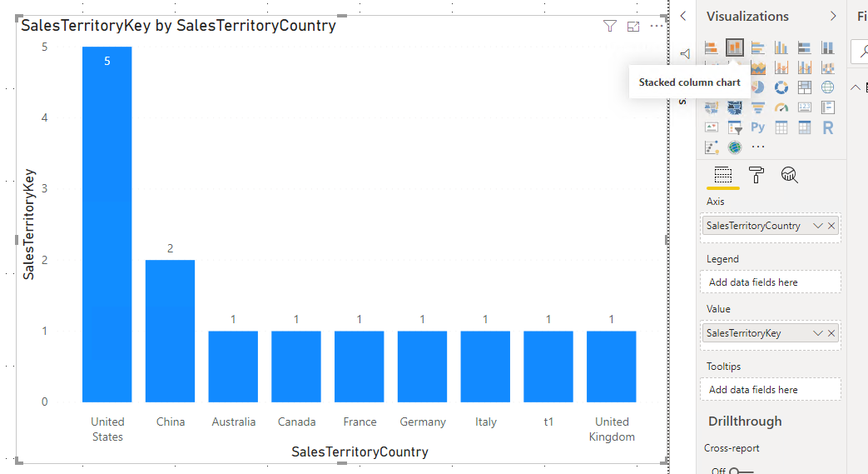Switch to the Fields well tab
Screen dimensions: 868x474
point(723,175)
